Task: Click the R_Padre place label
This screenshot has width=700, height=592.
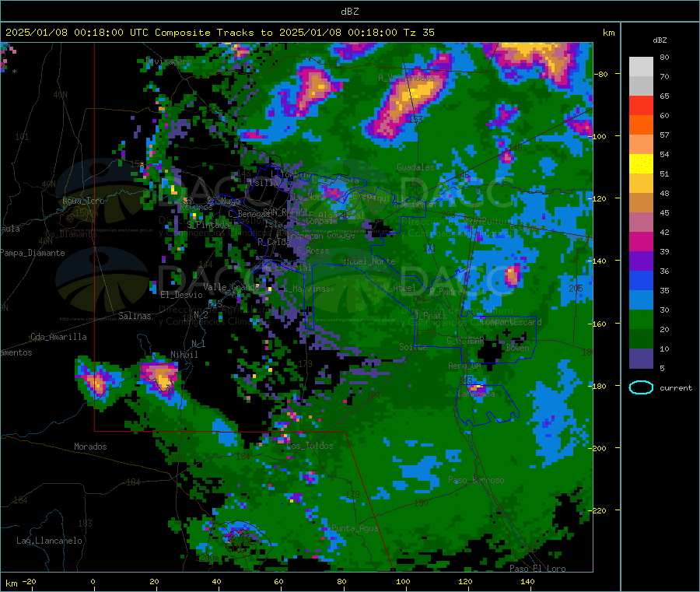Action: [446, 292]
